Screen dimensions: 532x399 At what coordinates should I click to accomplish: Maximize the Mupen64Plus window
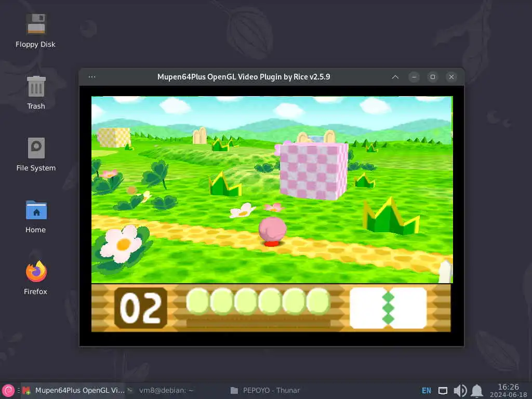tap(433, 77)
